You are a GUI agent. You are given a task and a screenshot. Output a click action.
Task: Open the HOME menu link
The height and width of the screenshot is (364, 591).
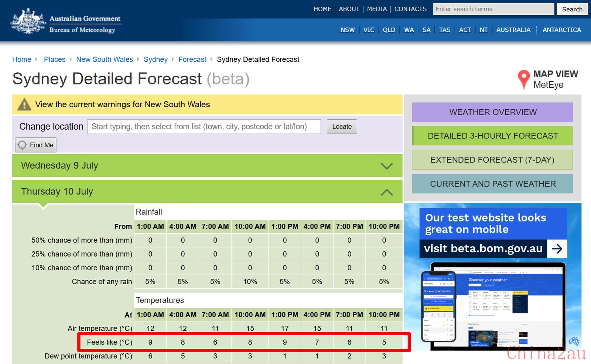point(322,9)
